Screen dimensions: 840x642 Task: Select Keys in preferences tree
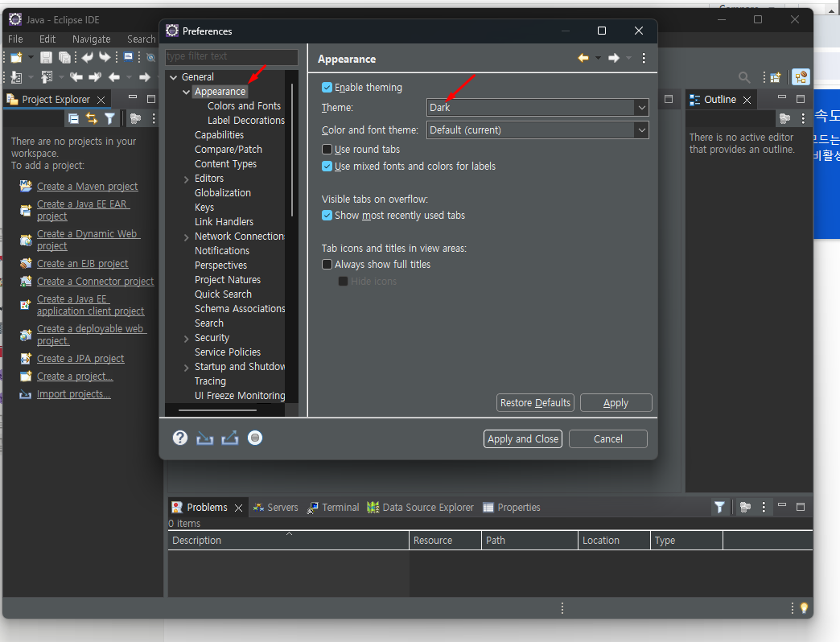coord(204,208)
